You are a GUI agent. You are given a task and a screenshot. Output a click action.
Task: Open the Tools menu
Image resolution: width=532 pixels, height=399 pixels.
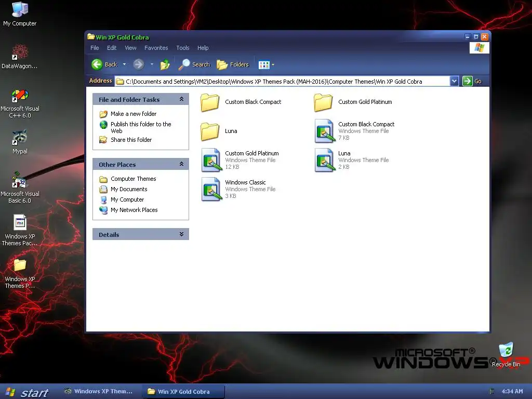coord(182,48)
